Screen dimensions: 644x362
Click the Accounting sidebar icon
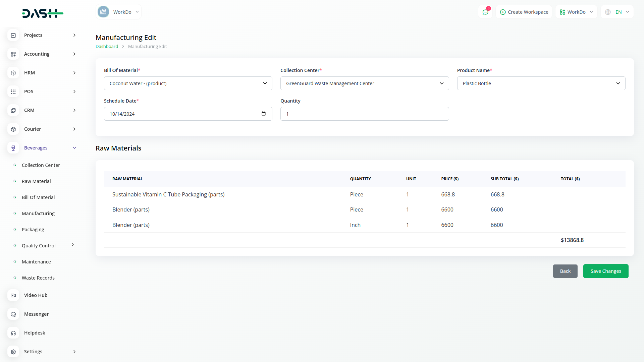(13, 54)
